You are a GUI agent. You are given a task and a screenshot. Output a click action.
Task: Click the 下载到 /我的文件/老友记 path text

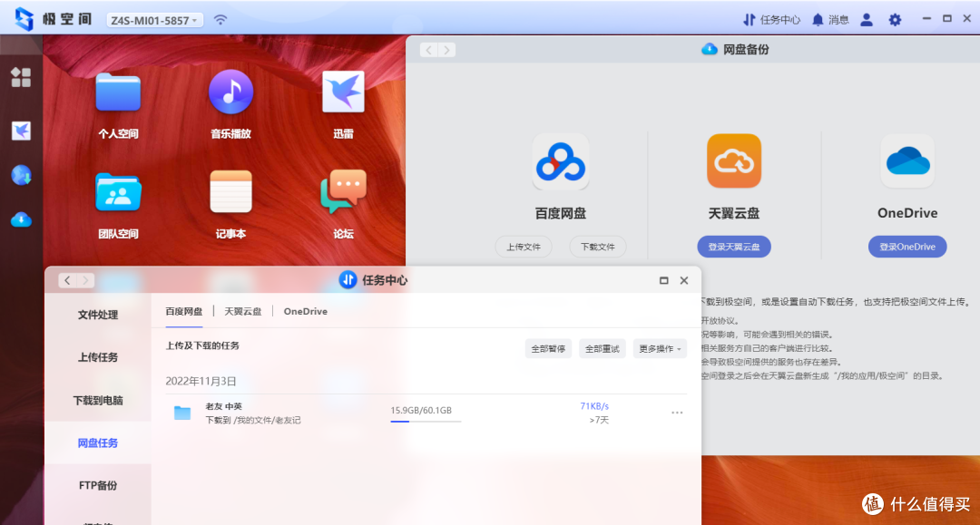(253, 420)
